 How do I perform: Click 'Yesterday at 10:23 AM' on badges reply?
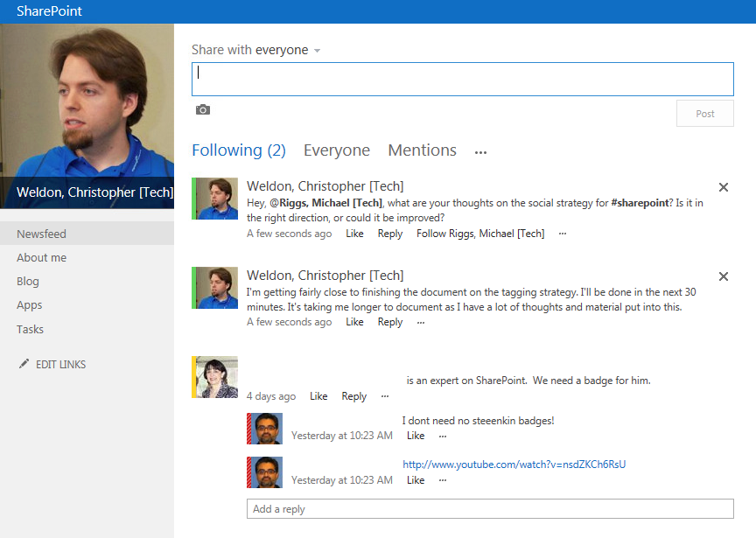pyautogui.click(x=342, y=436)
